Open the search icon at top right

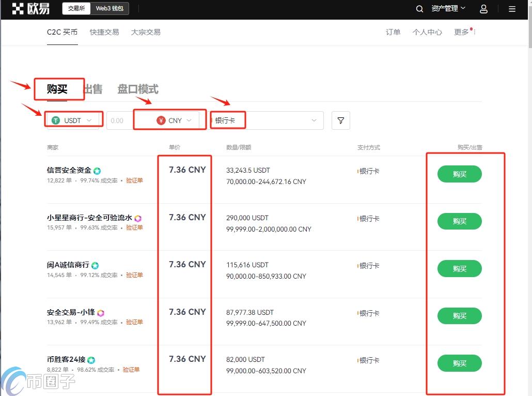point(419,9)
